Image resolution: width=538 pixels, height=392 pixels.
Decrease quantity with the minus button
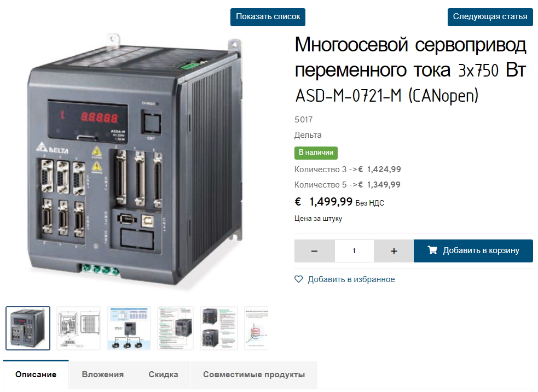[x=314, y=251]
